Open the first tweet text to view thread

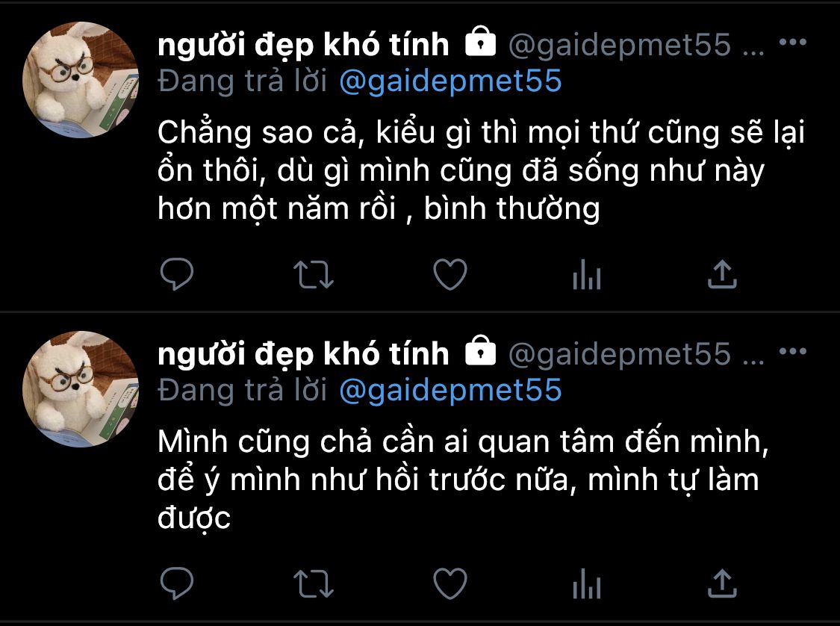(481, 170)
